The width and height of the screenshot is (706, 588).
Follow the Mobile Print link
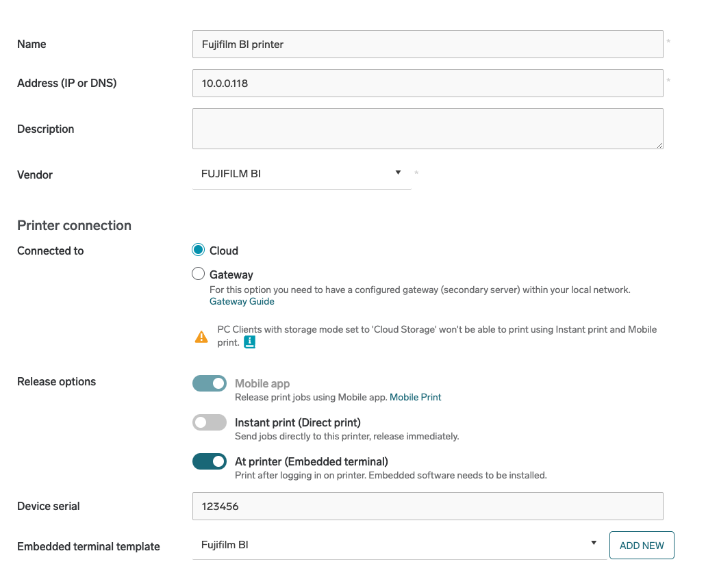[415, 397]
